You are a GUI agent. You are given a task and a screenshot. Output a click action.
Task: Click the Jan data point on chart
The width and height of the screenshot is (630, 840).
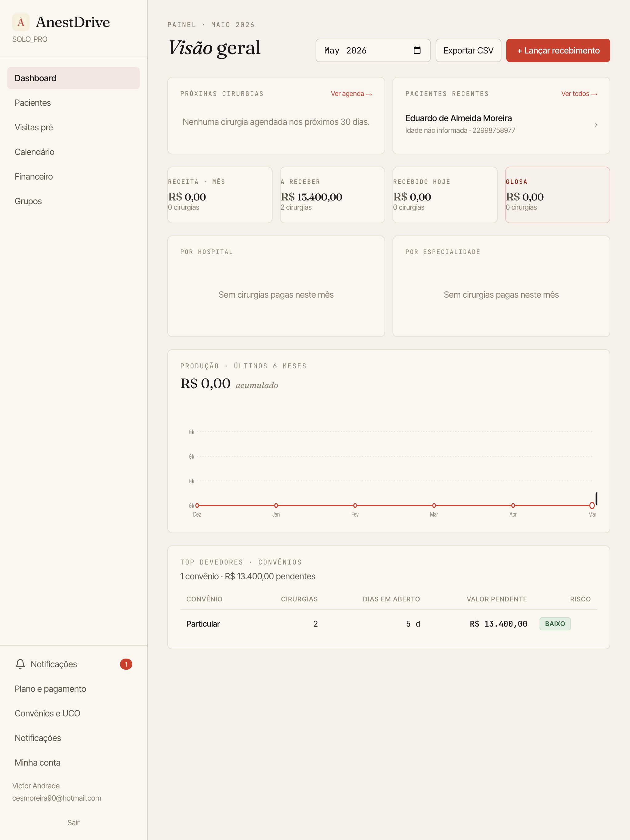(276, 505)
